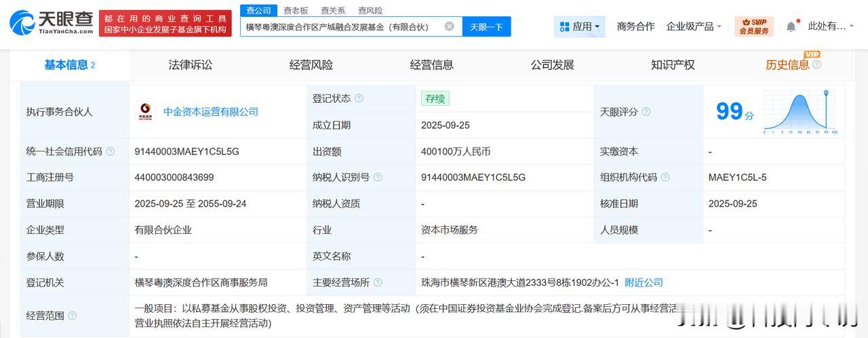Click the 应用 grid icon

(x=564, y=26)
